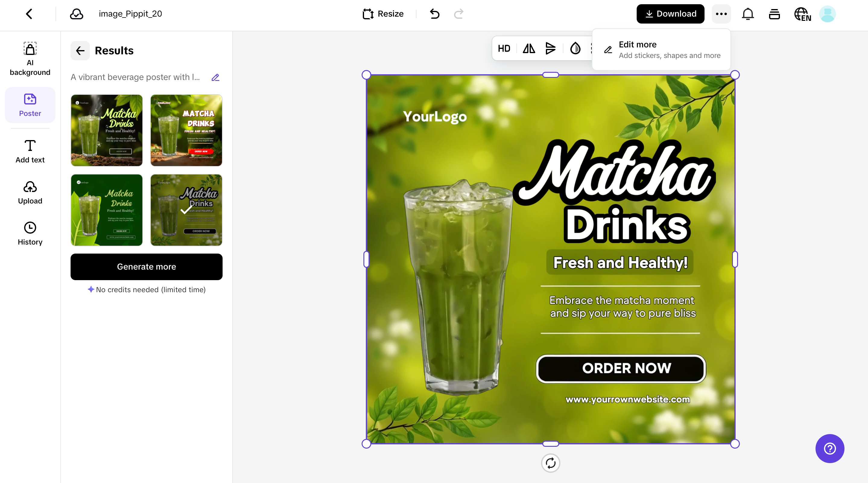The width and height of the screenshot is (868, 483).
Task: Open the three-dots more options menu
Action: (x=721, y=14)
